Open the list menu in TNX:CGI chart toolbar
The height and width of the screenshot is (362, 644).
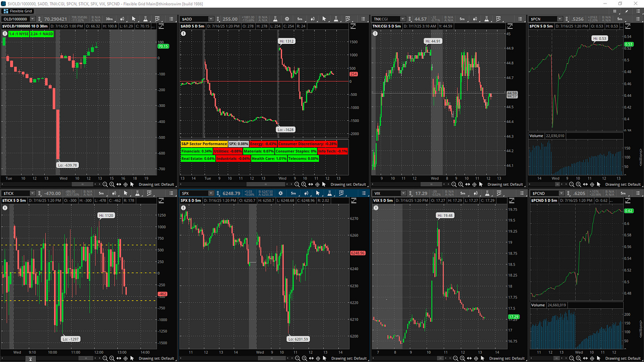point(519,19)
